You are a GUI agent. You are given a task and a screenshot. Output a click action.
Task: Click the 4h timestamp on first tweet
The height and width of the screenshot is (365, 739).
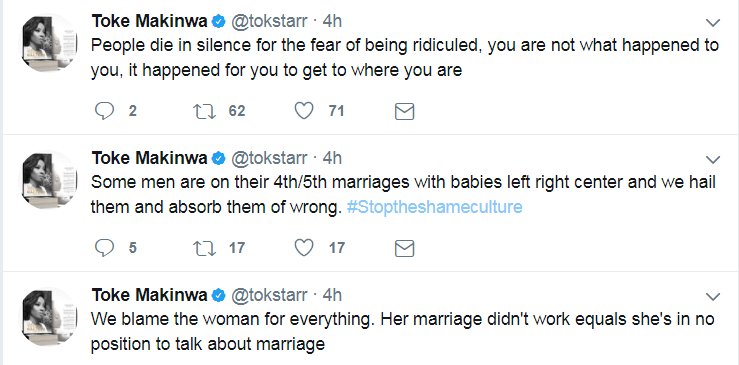click(332, 21)
